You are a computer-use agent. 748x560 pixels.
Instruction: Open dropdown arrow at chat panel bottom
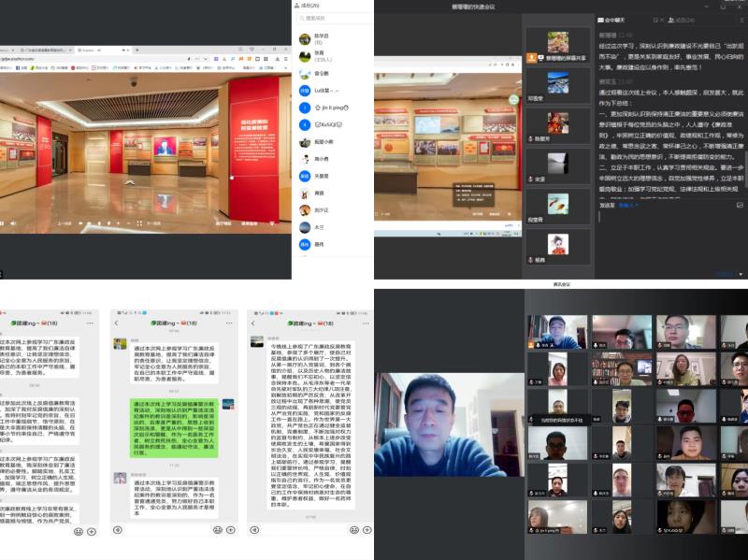click(741, 274)
